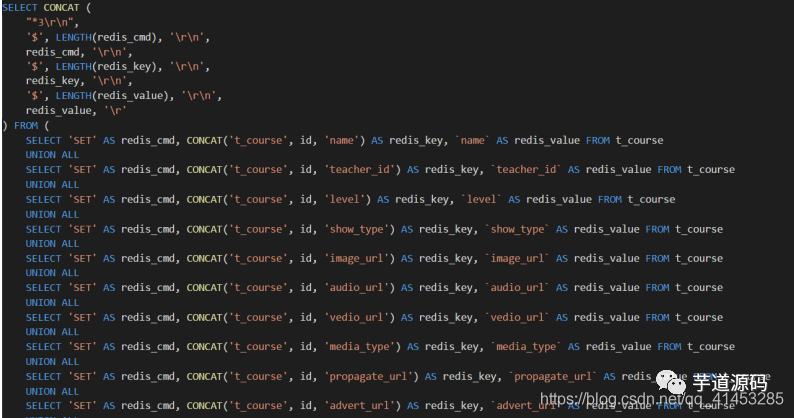Screen dimensions: 794x418
Task: Click the backticked `image_url` column
Action: (517, 258)
